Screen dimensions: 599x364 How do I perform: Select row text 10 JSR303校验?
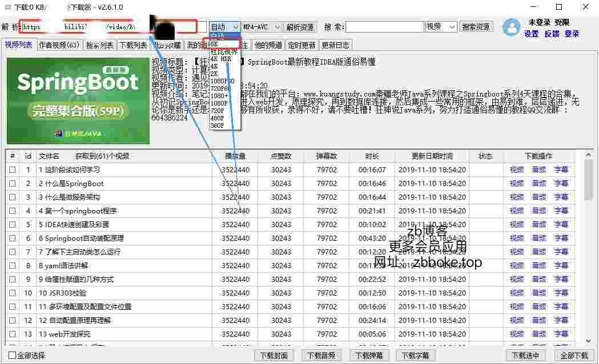(x=63, y=293)
